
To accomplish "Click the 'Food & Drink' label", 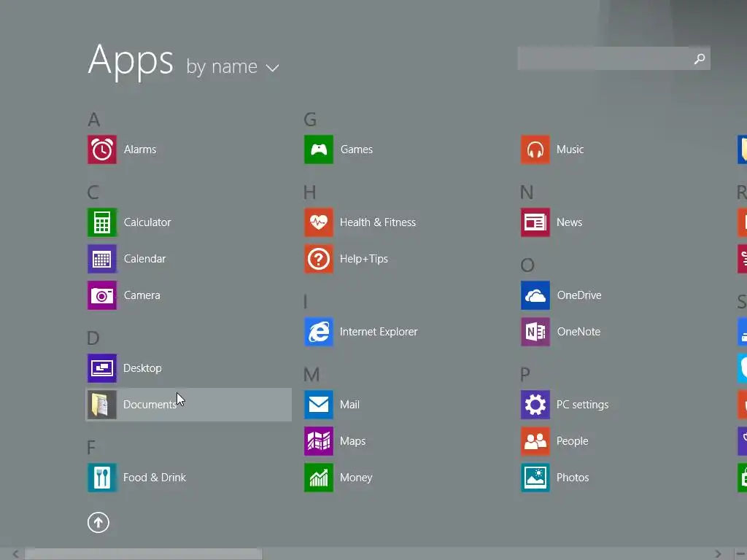I will pos(155,478).
